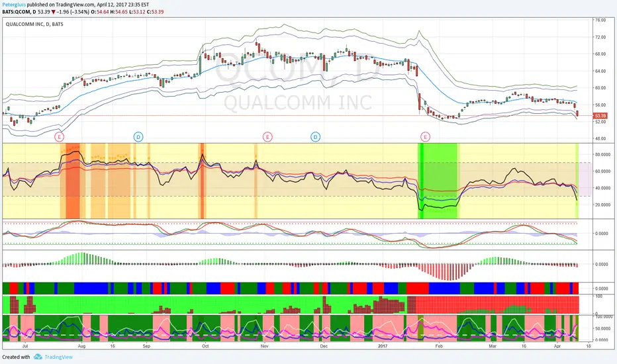Click the BATS:QCOM, D symbol label

tap(19, 12)
